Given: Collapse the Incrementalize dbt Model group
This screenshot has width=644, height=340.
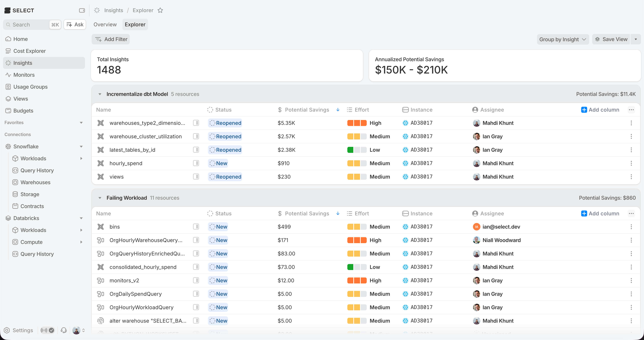Looking at the screenshot, I should 100,94.
